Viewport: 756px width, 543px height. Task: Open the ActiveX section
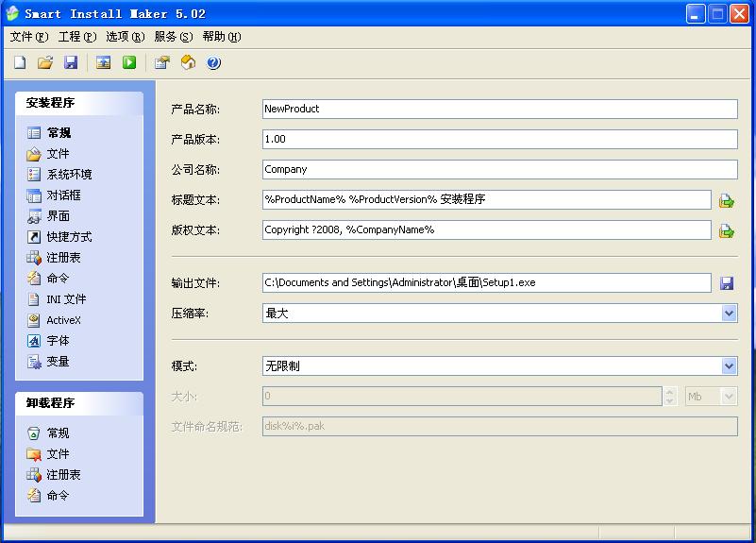coord(54,320)
